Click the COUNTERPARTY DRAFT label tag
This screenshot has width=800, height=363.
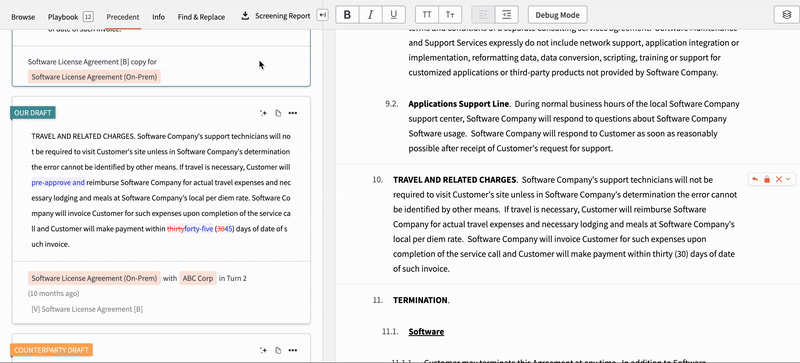tap(51, 350)
